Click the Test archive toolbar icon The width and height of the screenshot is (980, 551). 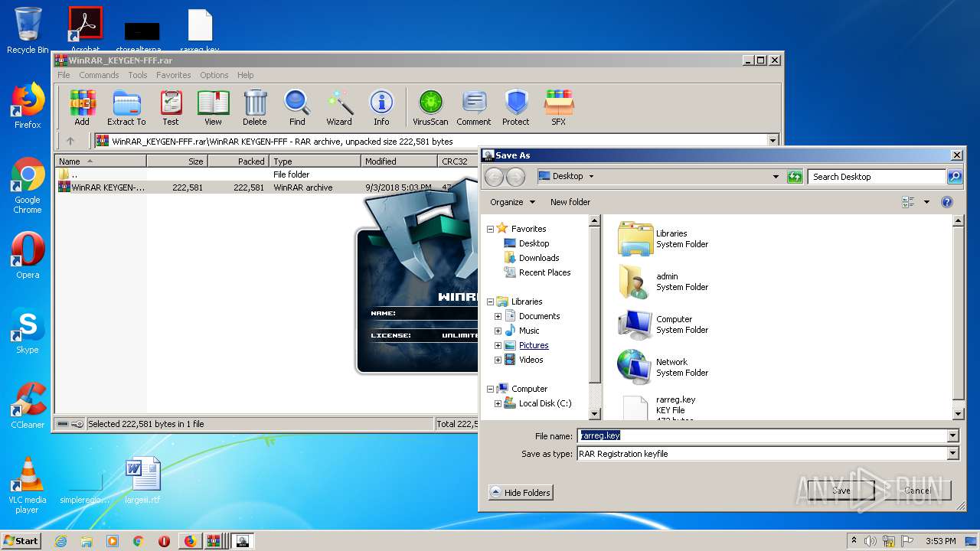point(171,107)
